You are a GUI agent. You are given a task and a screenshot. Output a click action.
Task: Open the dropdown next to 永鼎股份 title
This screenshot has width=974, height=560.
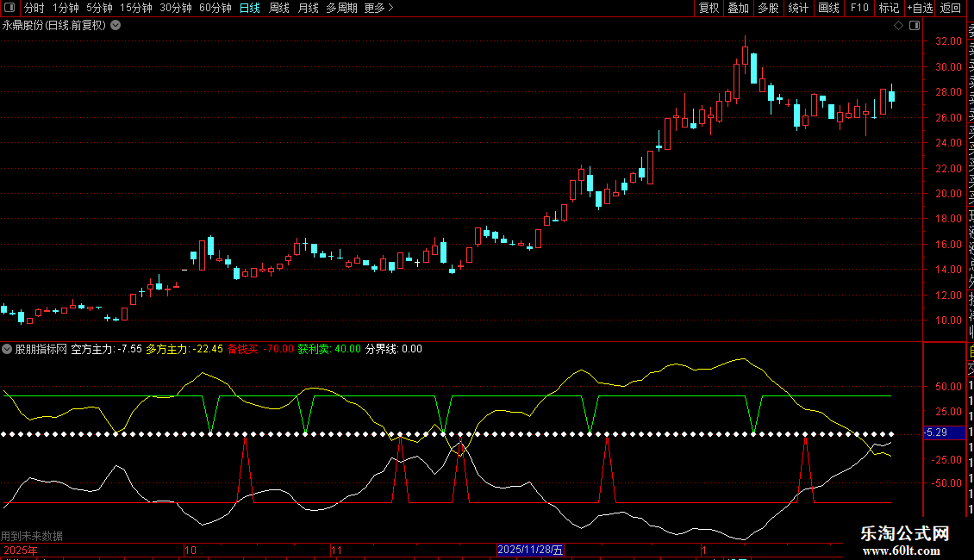116,26
